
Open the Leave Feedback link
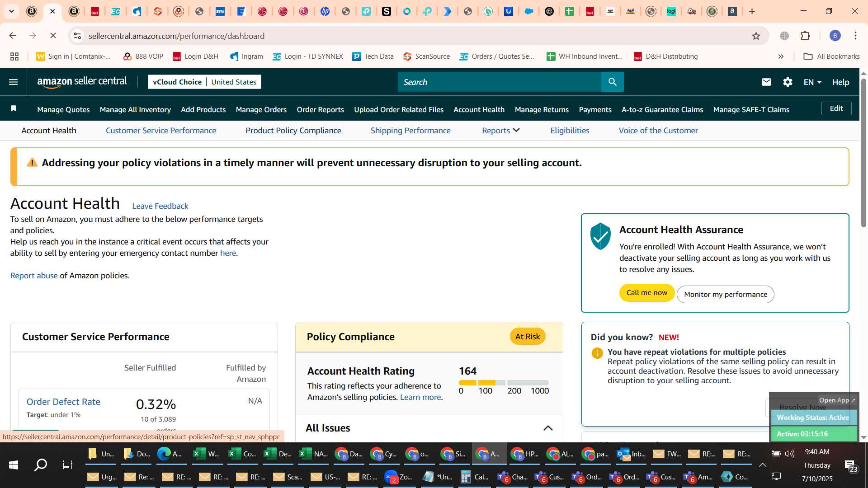pos(160,206)
